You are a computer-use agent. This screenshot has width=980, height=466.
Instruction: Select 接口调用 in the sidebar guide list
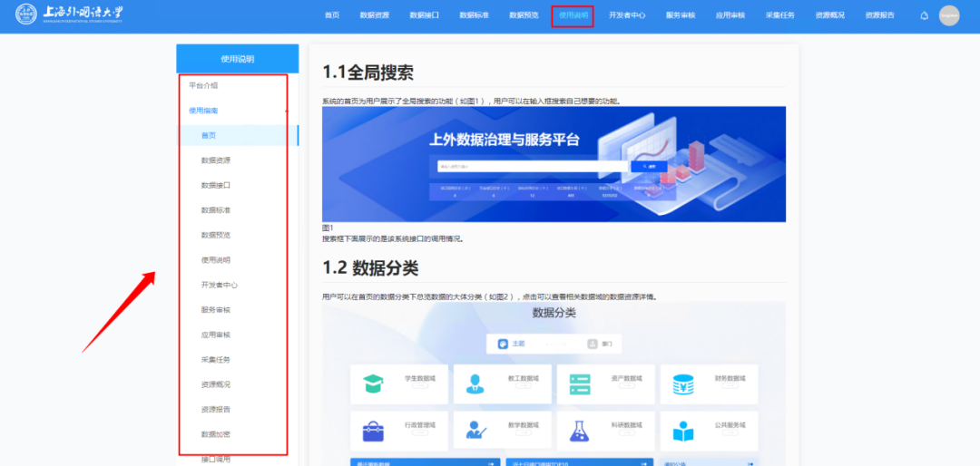coord(216,459)
